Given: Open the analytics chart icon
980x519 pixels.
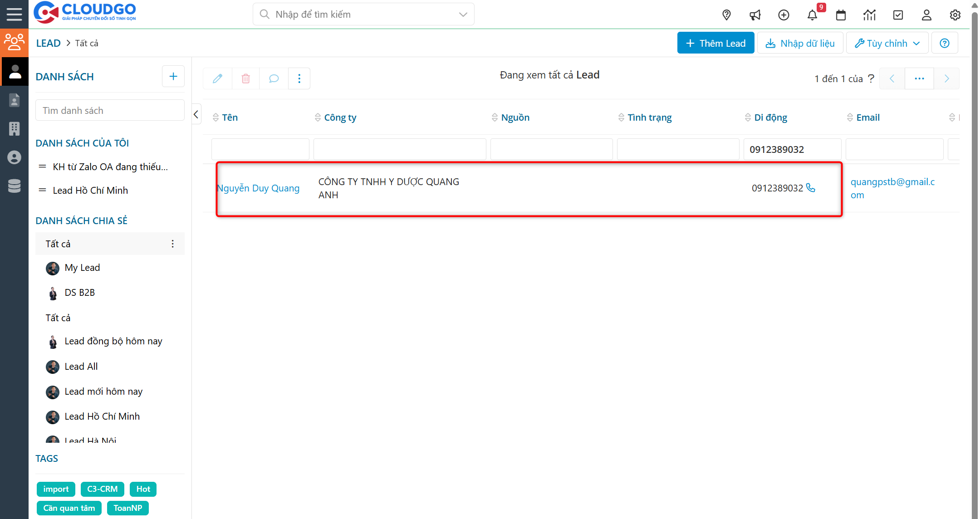Looking at the screenshot, I should point(869,15).
